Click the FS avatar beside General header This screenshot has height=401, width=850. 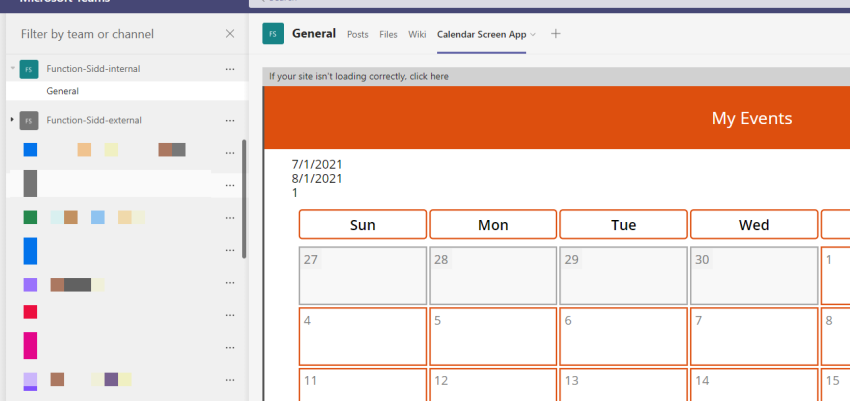point(273,34)
